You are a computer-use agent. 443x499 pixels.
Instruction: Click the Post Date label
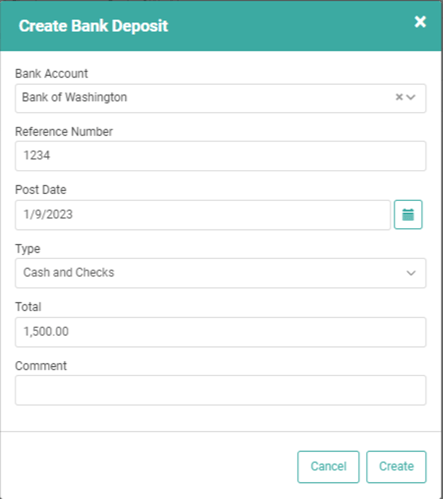click(x=41, y=190)
